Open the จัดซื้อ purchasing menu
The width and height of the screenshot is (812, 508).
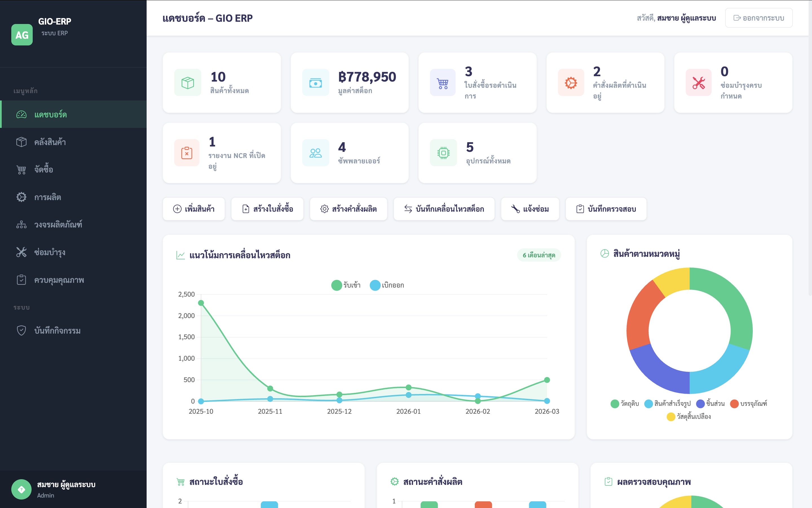(74, 169)
